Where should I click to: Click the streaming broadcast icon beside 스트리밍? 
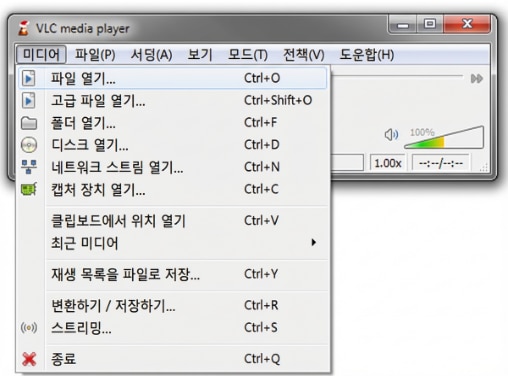pyautogui.click(x=29, y=328)
